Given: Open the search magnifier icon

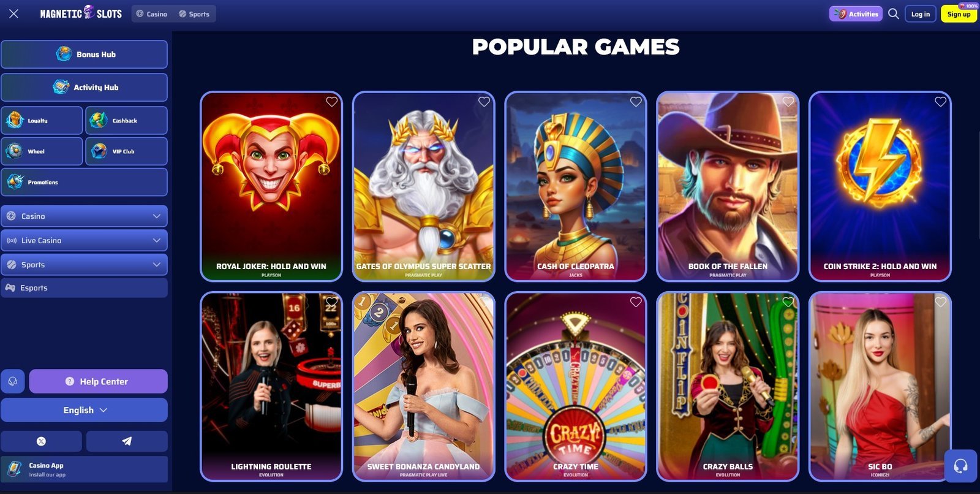Looking at the screenshot, I should click(x=894, y=14).
